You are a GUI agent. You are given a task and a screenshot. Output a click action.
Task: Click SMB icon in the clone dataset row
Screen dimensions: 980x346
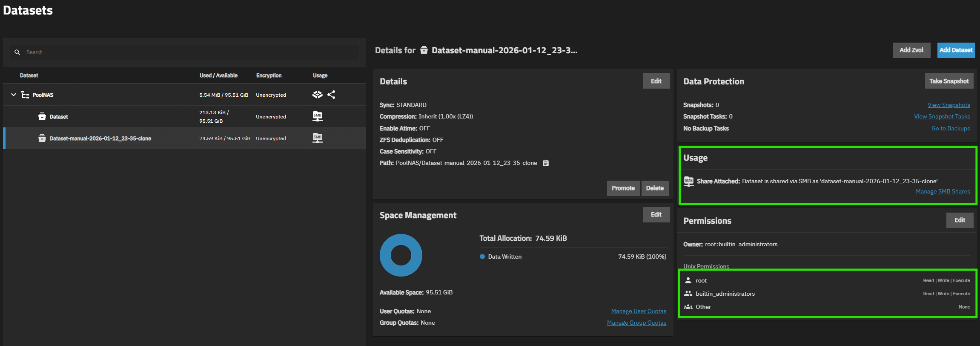pyautogui.click(x=318, y=138)
